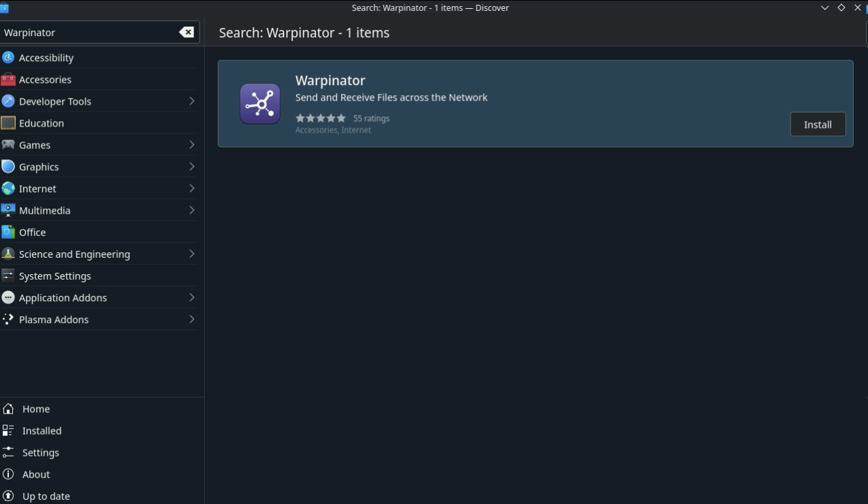The height and width of the screenshot is (504, 868).
Task: Open the Installed applications page
Action: [x=42, y=431]
